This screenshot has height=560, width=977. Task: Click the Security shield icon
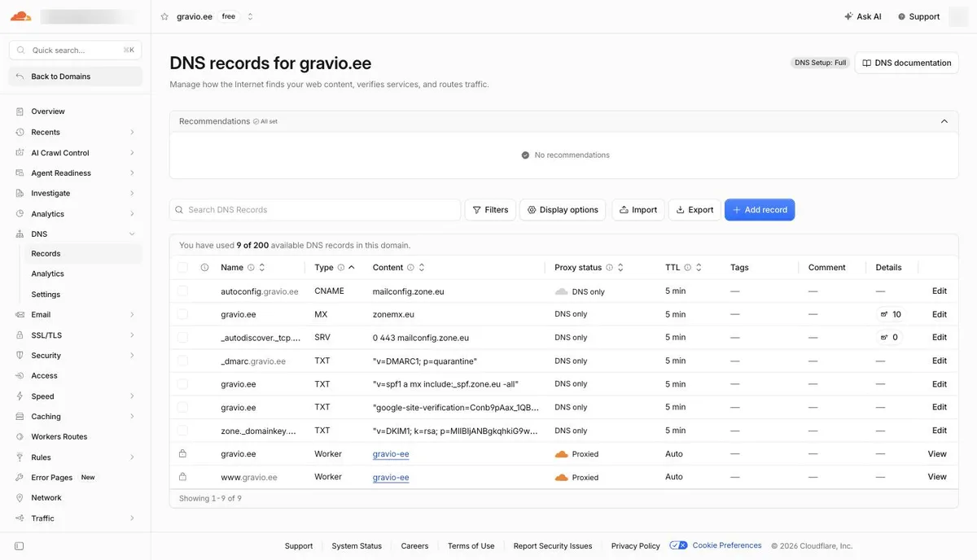pos(20,355)
